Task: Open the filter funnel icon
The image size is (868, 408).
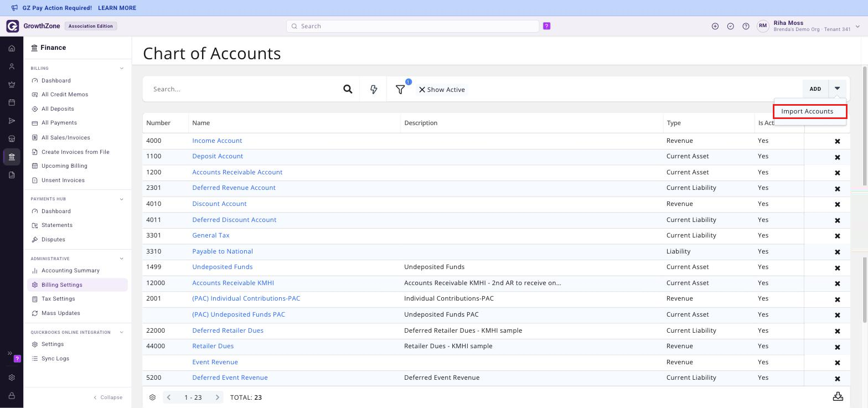Action: tap(400, 89)
